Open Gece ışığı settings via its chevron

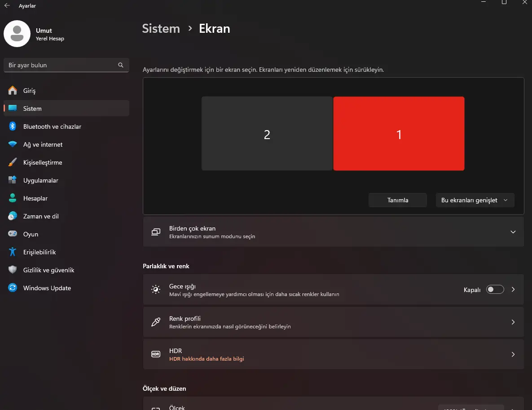click(513, 289)
